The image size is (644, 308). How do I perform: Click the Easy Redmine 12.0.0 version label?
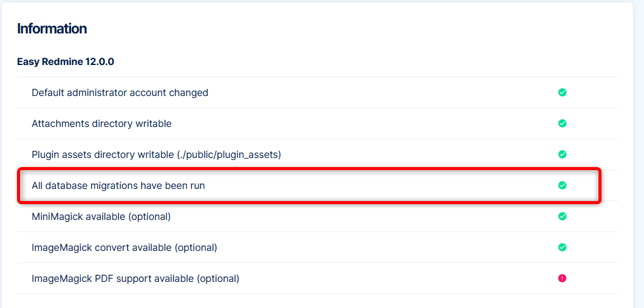tap(66, 61)
